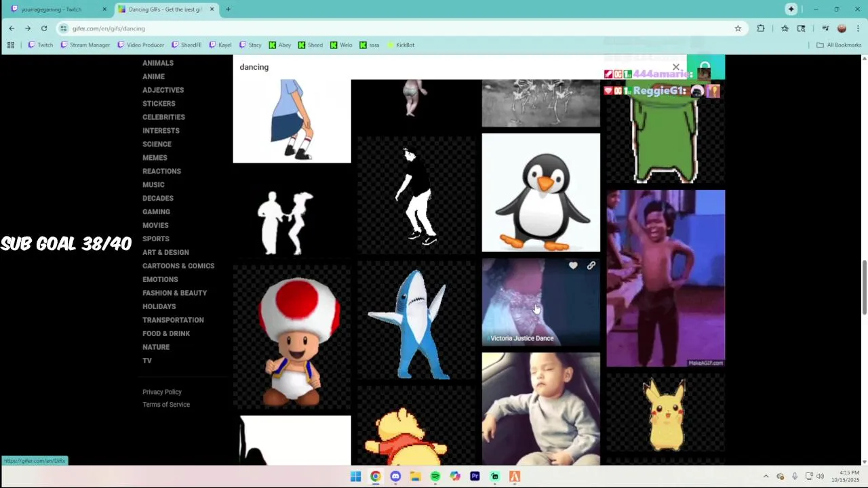Open the dancing Toad mushroom GIF
Viewport: 868px width, 488px height.
tap(292, 337)
